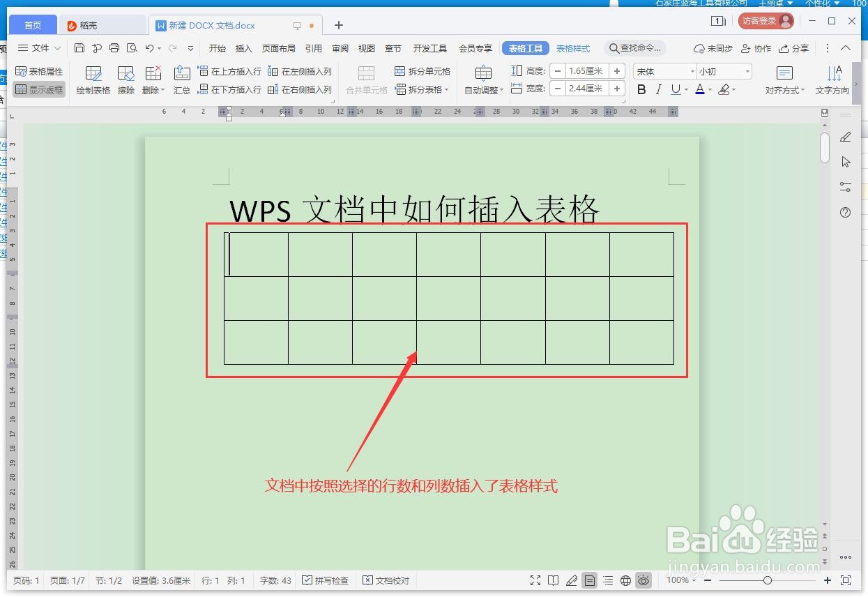The height and width of the screenshot is (597, 868).
Task: Click 拆分单元格 split cells
Action: point(422,71)
